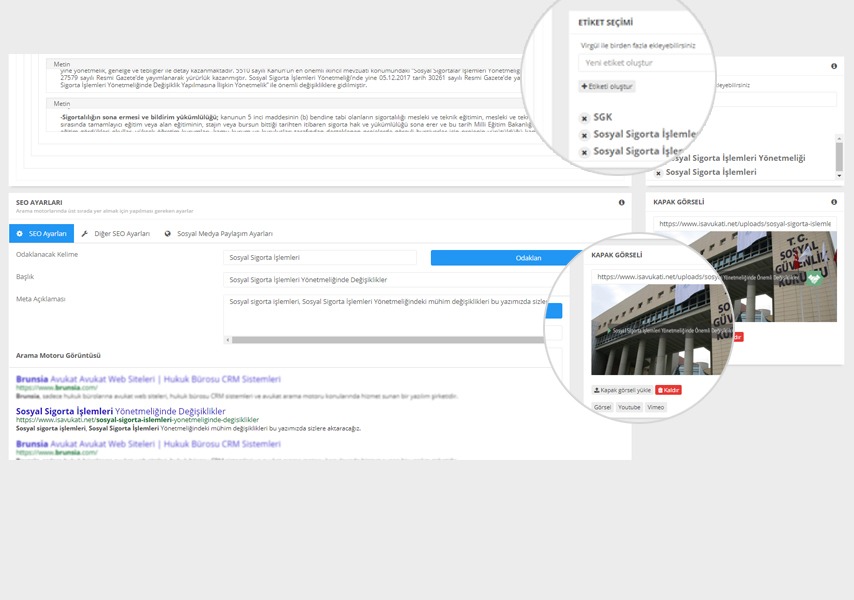Select the Youtube cover type tab

pyautogui.click(x=629, y=407)
